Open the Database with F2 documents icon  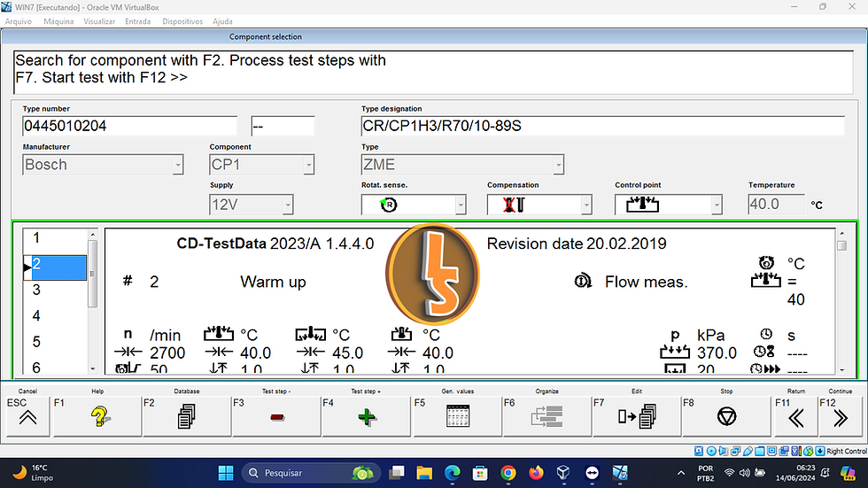pyautogui.click(x=187, y=416)
